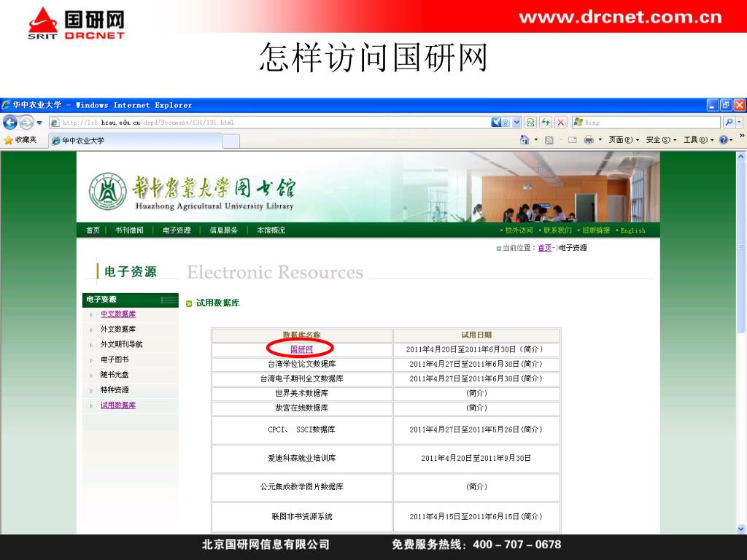Click the blue Help question mark icon
The width and height of the screenshot is (747, 560).
pos(724,139)
